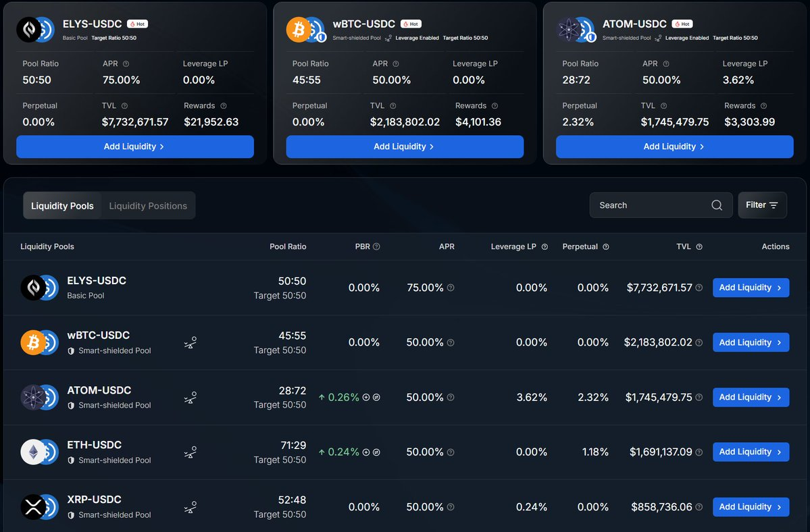Click the Rewards value $21,952.63

tap(211, 122)
